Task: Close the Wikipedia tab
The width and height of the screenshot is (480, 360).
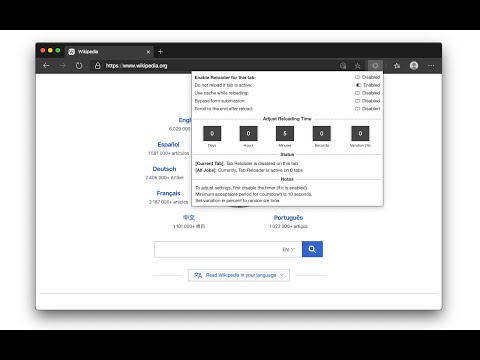Action: pos(148,52)
